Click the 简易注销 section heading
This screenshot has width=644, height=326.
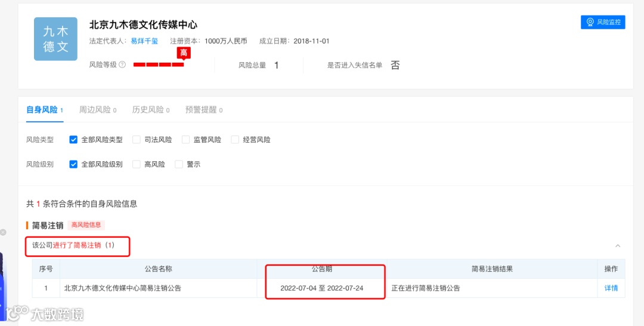pyautogui.click(x=48, y=225)
